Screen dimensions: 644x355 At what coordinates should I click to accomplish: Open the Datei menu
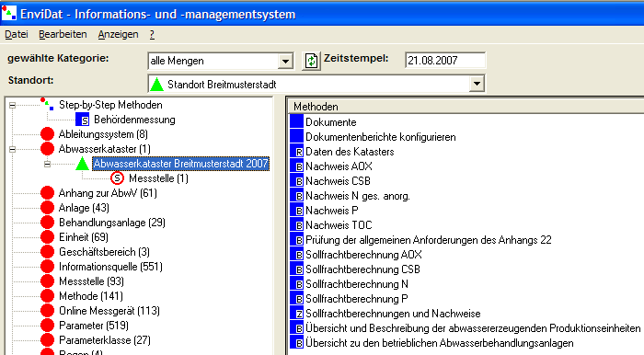tap(17, 34)
